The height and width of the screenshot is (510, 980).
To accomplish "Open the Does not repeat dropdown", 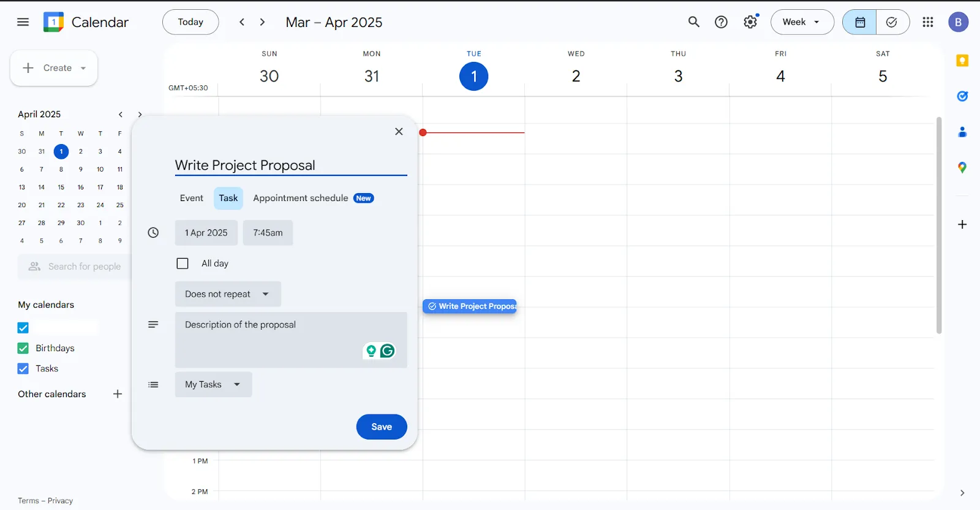I will point(228,294).
